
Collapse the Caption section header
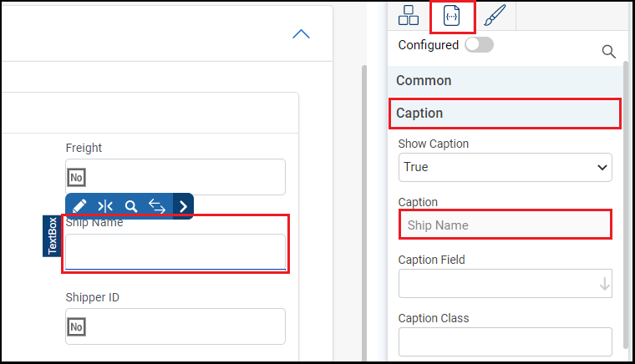click(505, 113)
